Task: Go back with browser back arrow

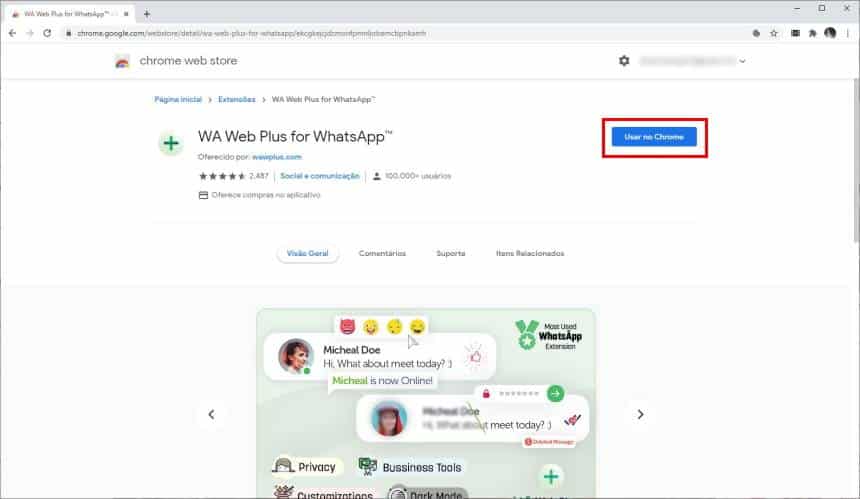Action: click(12, 33)
